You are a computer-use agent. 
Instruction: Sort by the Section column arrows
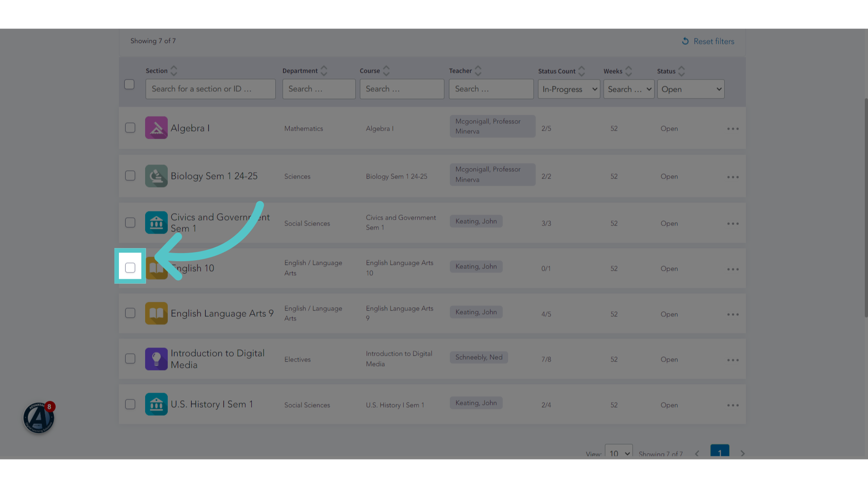(x=174, y=71)
